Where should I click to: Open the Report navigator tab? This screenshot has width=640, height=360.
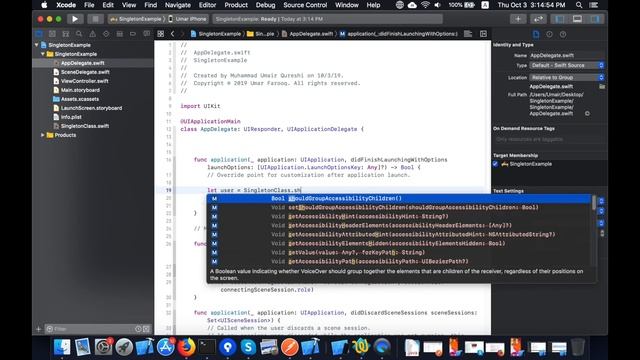tap(147, 34)
